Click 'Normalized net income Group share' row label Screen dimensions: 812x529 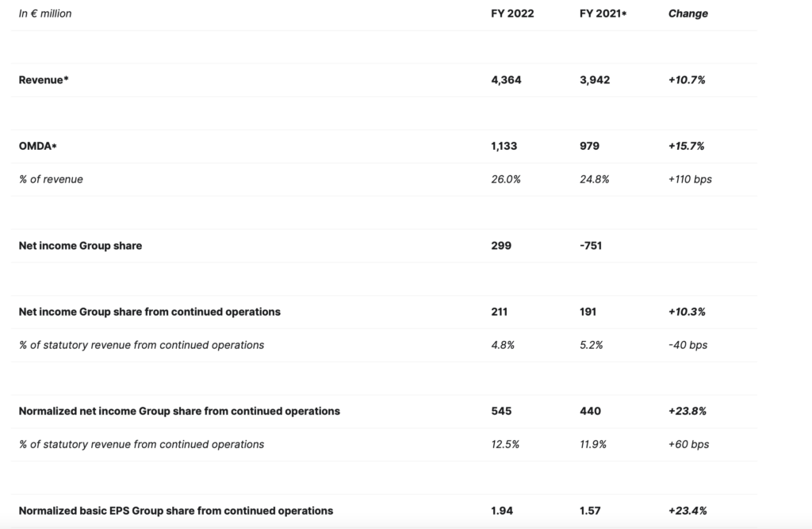(179, 411)
